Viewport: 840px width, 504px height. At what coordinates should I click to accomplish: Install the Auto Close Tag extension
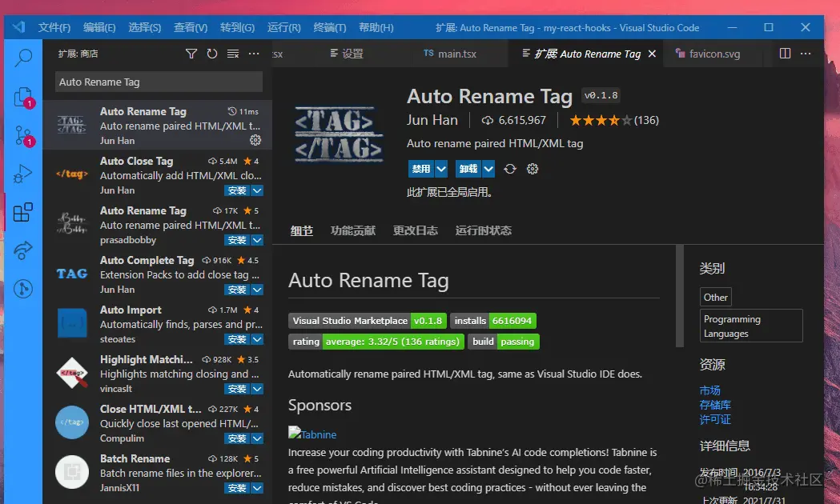237,190
